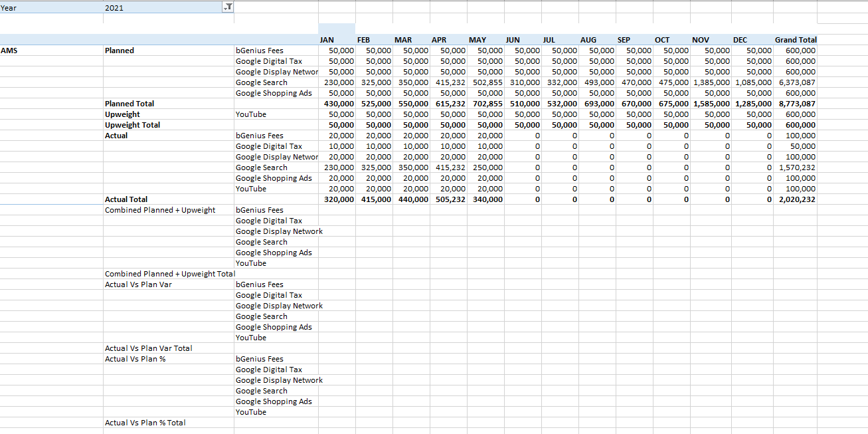Click Actual Total grand total 2,020,232
The height and width of the screenshot is (434, 868).
797,199
